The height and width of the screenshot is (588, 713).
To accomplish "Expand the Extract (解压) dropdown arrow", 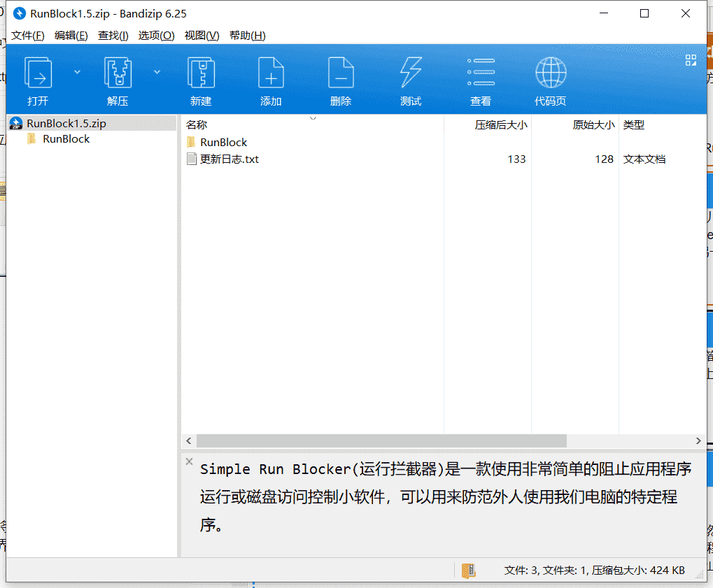I will 157,72.
